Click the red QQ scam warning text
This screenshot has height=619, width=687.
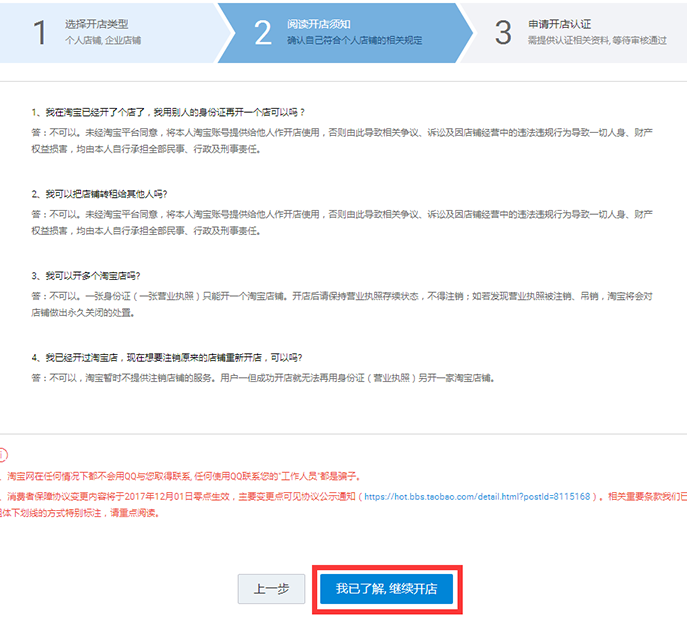[x=181, y=476]
